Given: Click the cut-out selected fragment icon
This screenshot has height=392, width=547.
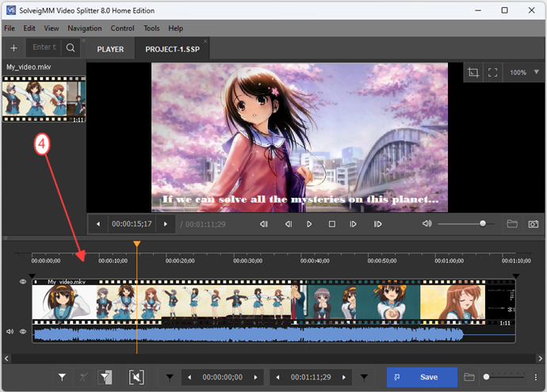Looking at the screenshot, I should click(136, 377).
